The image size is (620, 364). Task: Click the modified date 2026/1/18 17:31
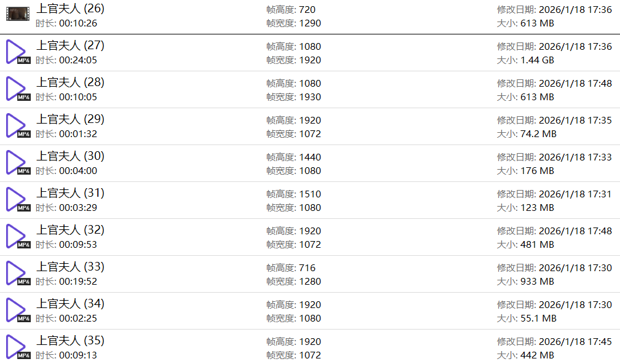(x=575, y=194)
